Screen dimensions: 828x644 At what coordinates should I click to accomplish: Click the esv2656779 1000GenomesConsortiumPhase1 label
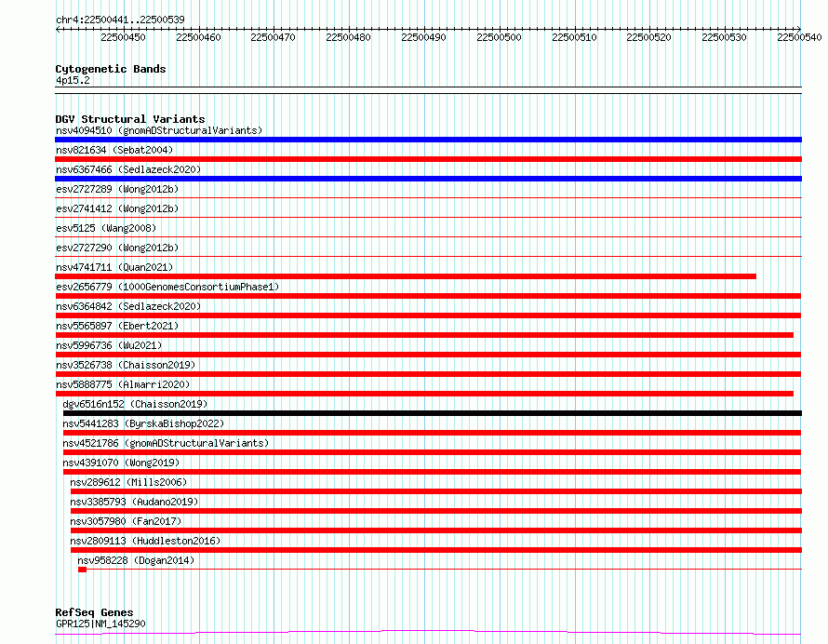[x=167, y=287]
